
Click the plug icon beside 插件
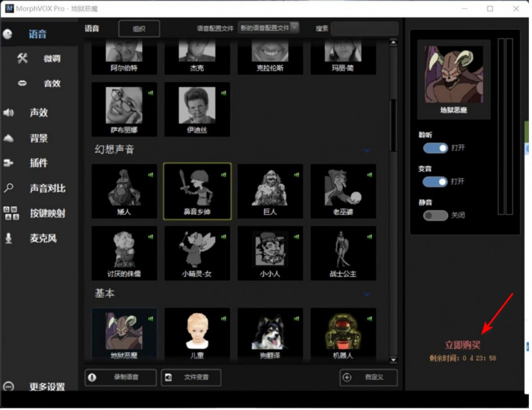tap(8, 163)
